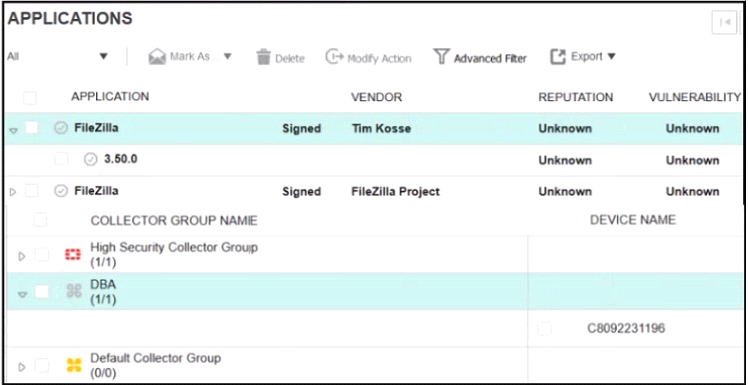This screenshot has height=385, width=748.
Task: Expand the High Security Collector Group row
Action: (21, 257)
